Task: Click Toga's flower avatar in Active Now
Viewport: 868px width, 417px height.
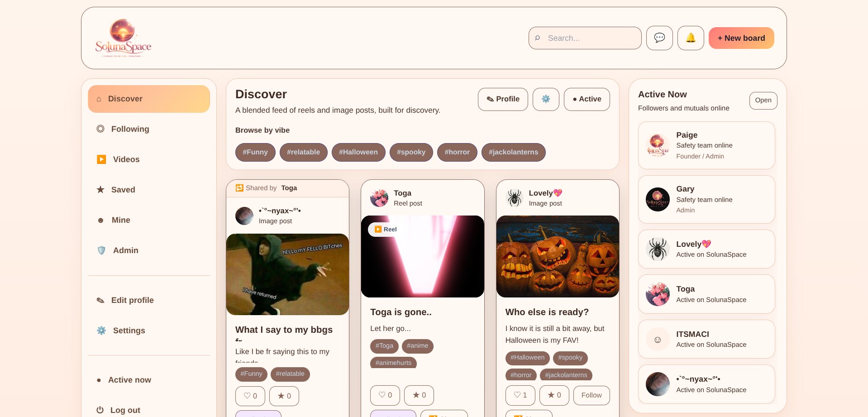Action: pyautogui.click(x=658, y=294)
